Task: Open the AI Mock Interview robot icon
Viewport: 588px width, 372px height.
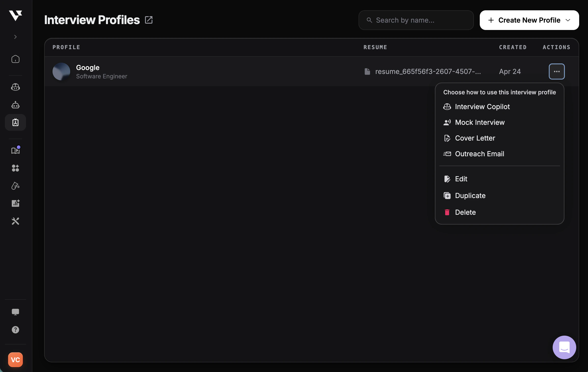Action: (x=15, y=105)
